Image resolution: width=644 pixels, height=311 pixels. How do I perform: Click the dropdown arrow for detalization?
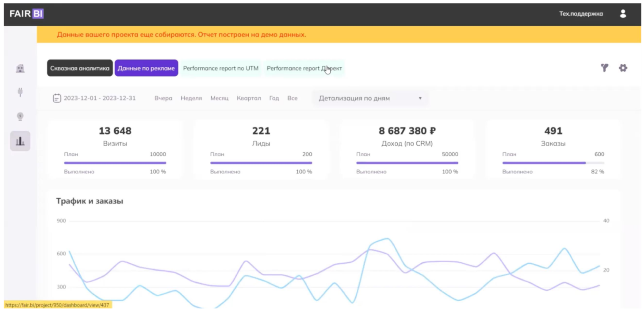coord(420,98)
